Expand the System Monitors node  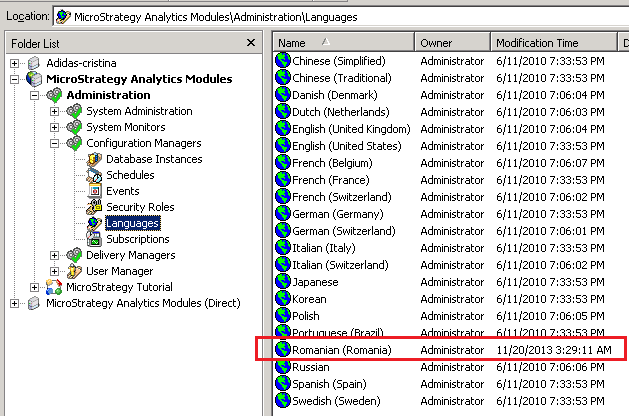click(x=54, y=127)
